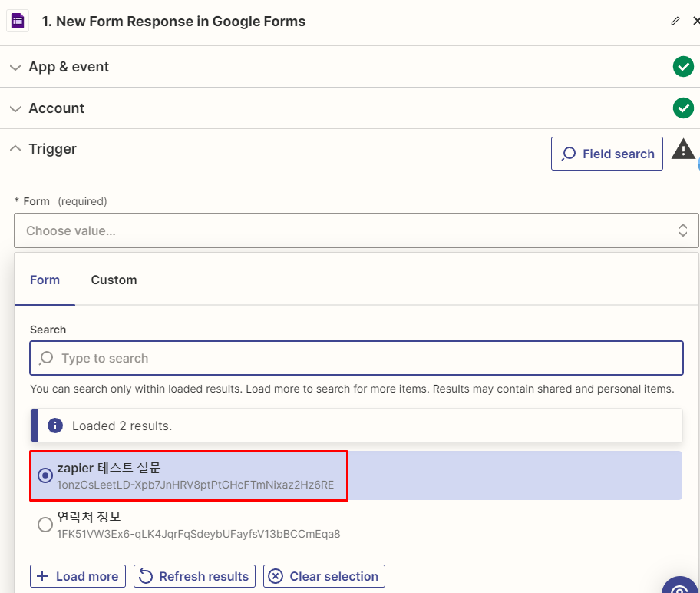This screenshot has width=700, height=593.
Task: Click the Google Forms app icon
Action: click(x=18, y=21)
